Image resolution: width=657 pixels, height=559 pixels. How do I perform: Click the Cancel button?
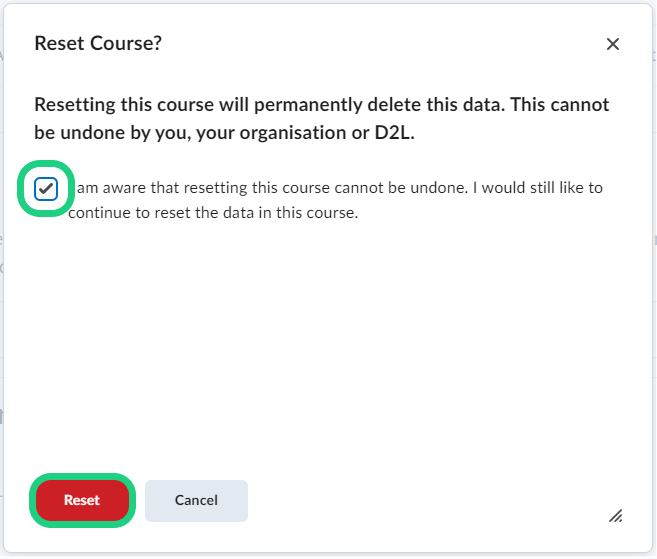pos(196,500)
